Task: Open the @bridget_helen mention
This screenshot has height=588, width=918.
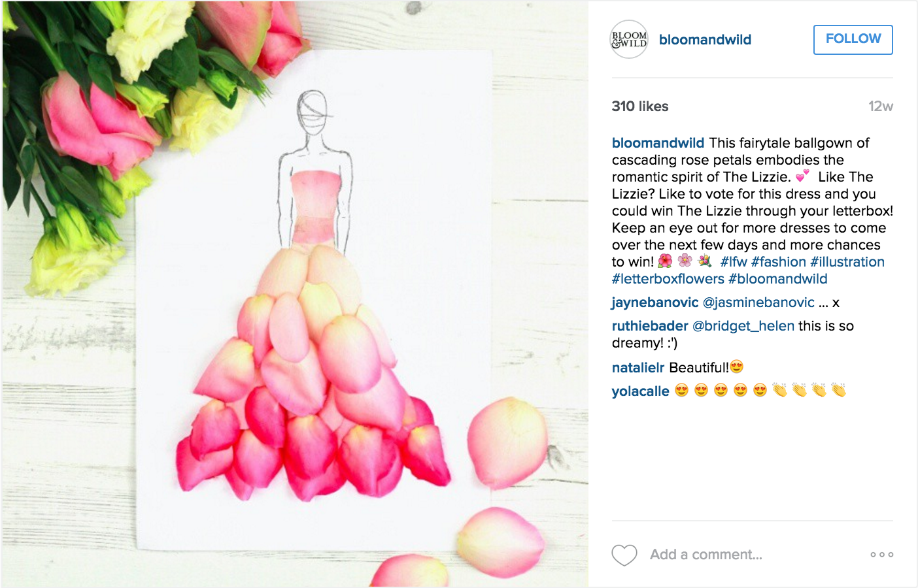Action: [743, 326]
